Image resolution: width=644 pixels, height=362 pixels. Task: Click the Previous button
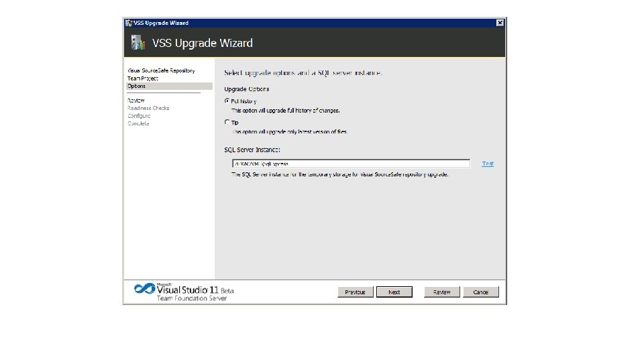pos(356,292)
